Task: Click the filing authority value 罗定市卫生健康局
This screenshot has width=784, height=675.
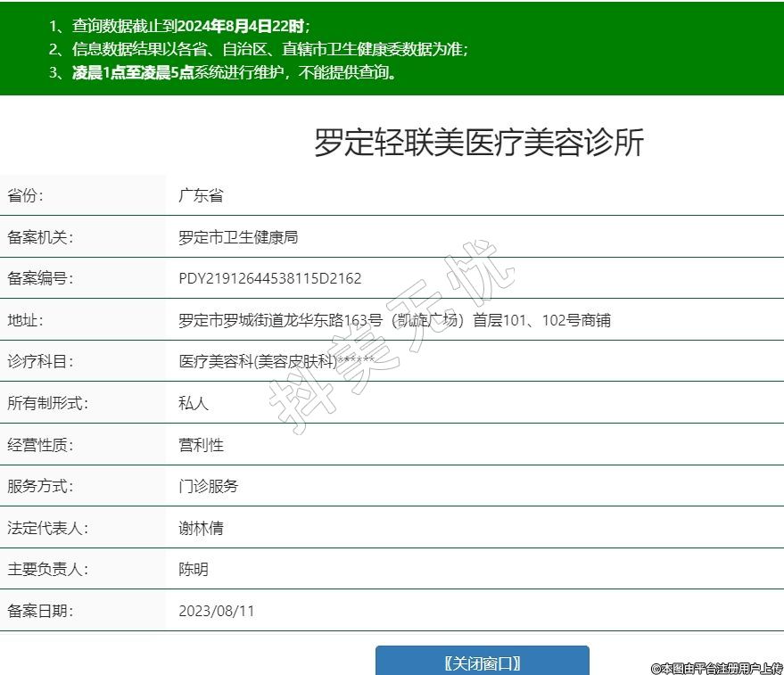Action: point(238,238)
